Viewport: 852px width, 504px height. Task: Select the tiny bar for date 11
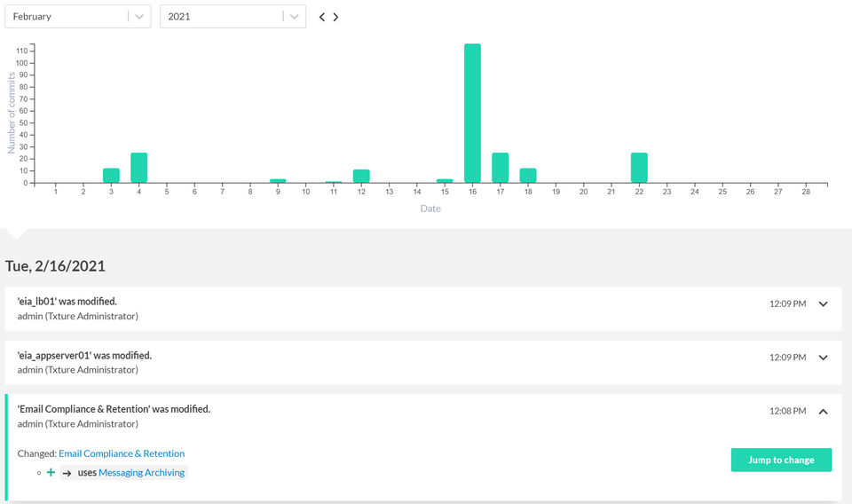click(x=333, y=182)
